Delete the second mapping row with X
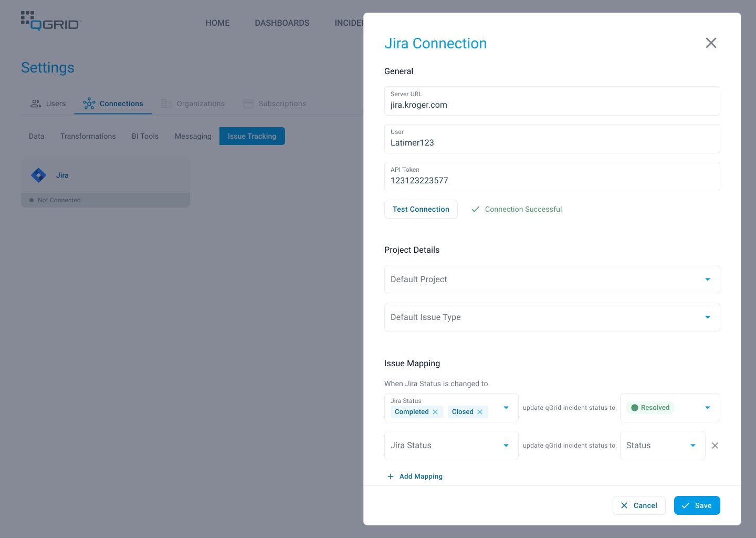Viewport: 756px width, 538px height. (715, 446)
